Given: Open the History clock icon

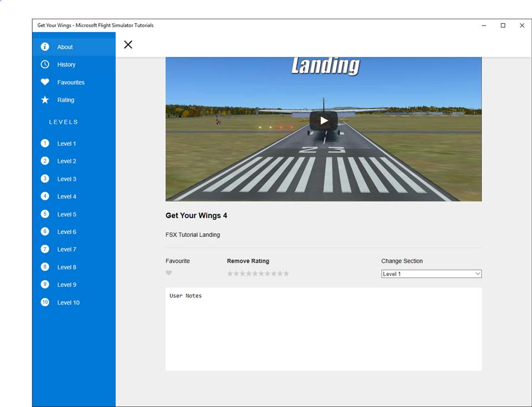Looking at the screenshot, I should pyautogui.click(x=45, y=64).
